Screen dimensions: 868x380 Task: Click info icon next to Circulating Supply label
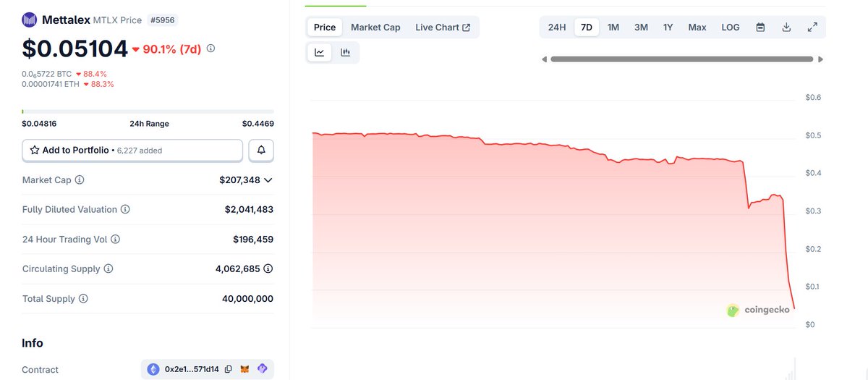click(109, 269)
